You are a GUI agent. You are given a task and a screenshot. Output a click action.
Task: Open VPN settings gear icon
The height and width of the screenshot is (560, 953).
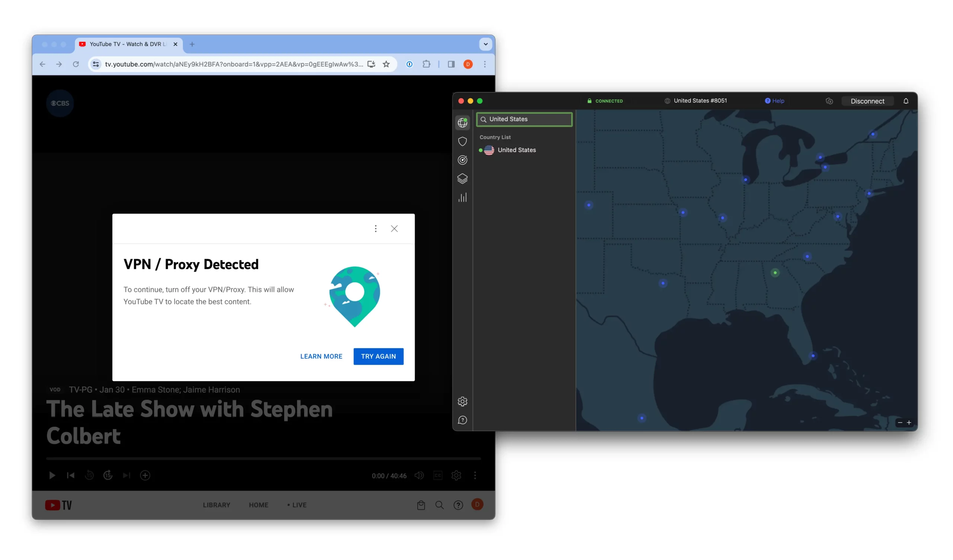click(x=462, y=401)
